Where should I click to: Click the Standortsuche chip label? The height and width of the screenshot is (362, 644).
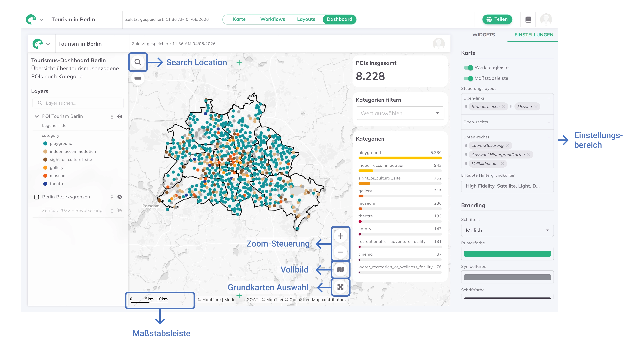tap(485, 107)
